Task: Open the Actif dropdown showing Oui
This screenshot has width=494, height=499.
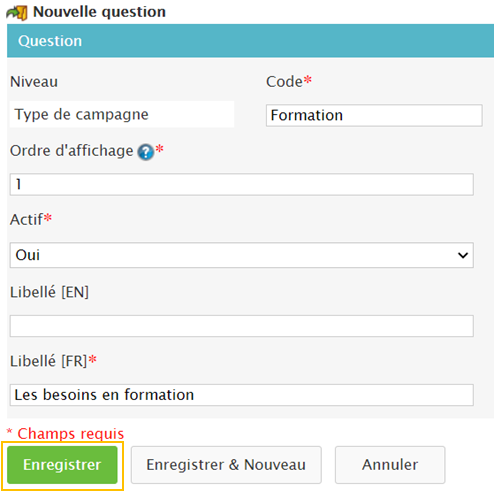Action: 242,255
